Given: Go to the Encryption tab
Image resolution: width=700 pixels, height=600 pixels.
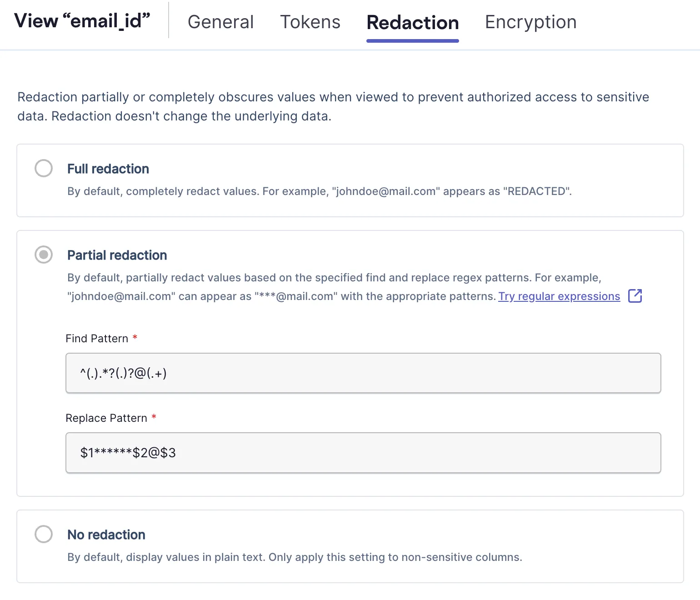Looking at the screenshot, I should coord(530,22).
